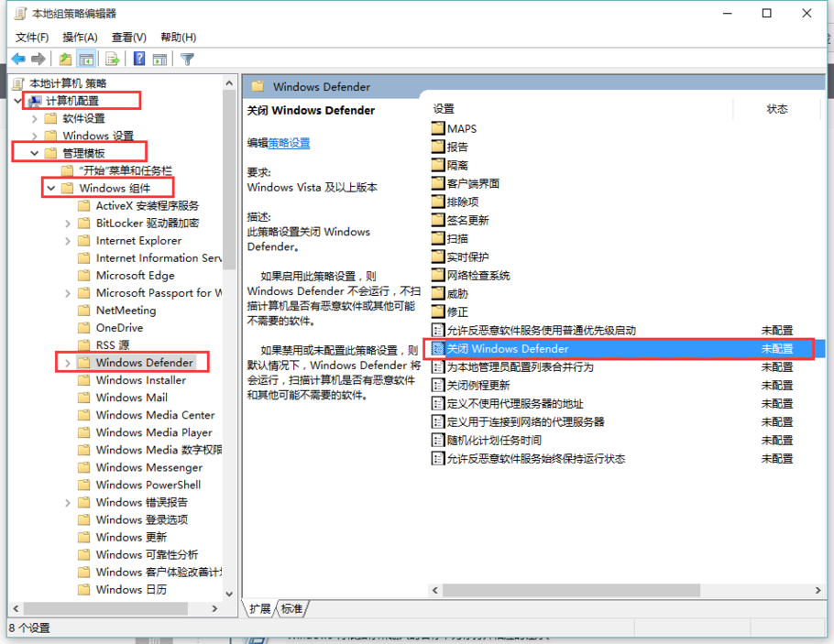Expand the Internet Explorer tree node
The height and width of the screenshot is (644, 834).
coord(68,241)
